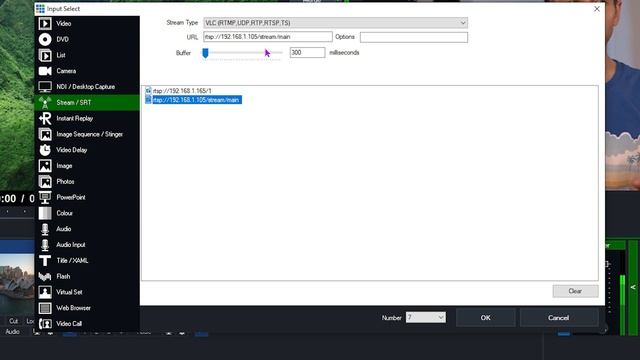Screen dimensions: 640x360
Task: Choose the DVD disc icon
Action: [45, 39]
